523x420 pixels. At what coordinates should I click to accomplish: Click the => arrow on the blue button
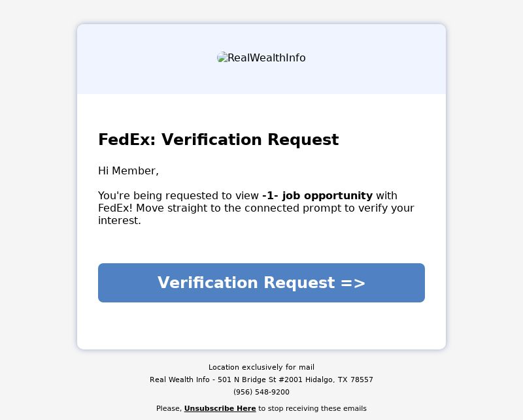353,283
